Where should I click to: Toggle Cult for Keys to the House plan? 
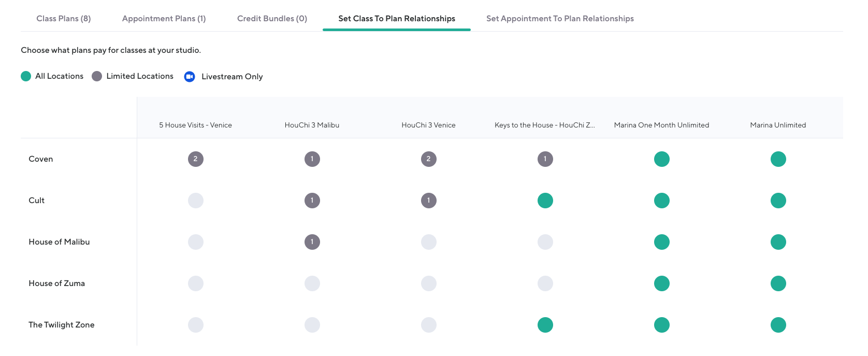545,201
